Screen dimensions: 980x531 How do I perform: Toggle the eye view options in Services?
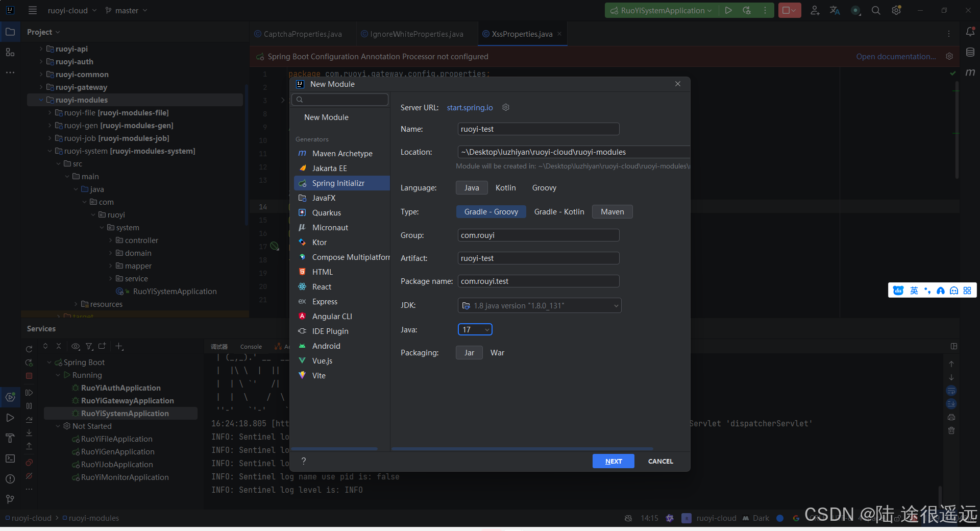pyautogui.click(x=76, y=346)
